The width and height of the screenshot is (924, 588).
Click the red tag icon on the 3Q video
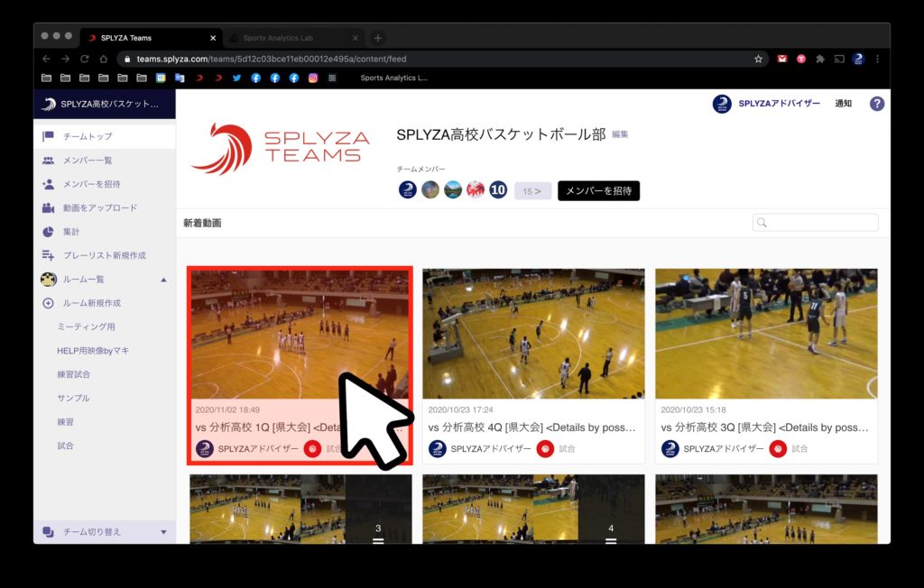[778, 448]
